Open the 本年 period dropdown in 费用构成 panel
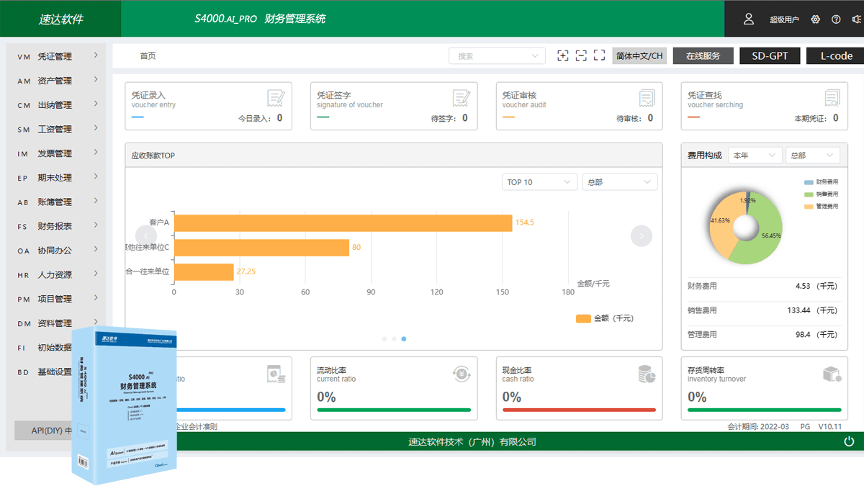 [x=755, y=155]
